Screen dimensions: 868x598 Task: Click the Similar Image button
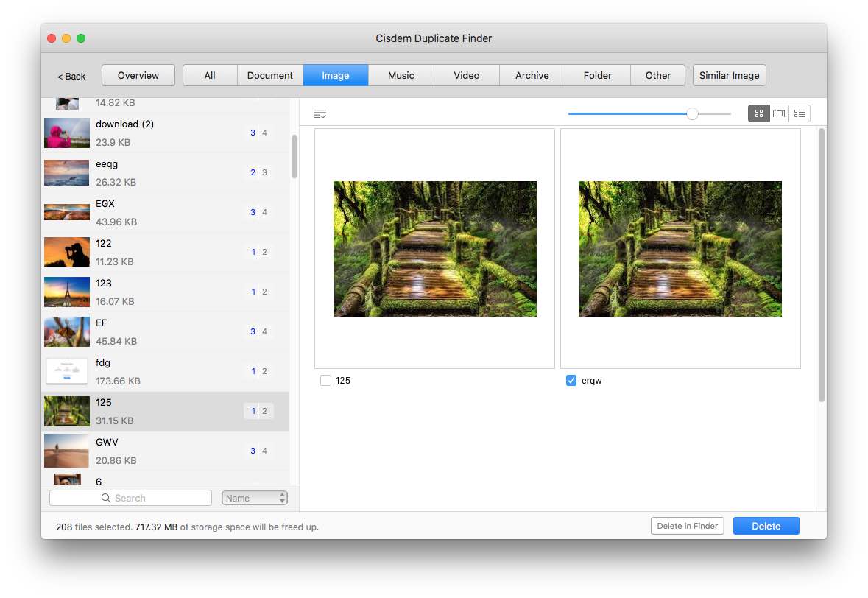click(x=729, y=75)
